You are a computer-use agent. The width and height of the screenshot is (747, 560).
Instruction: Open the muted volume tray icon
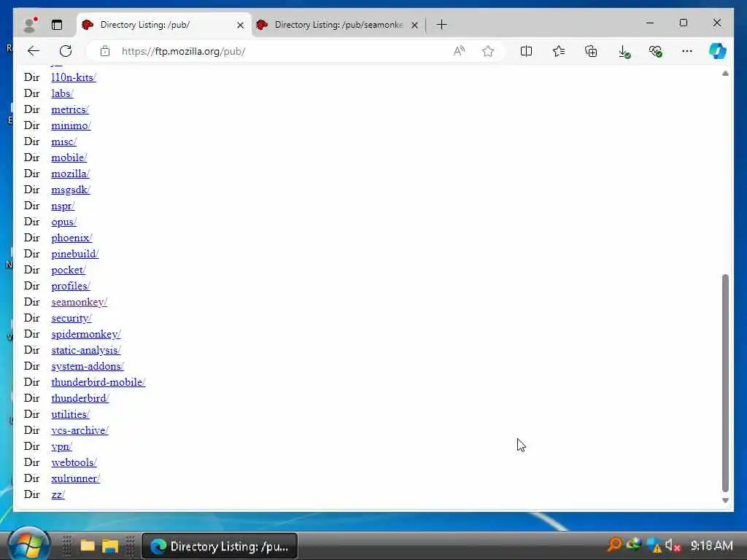click(x=672, y=545)
